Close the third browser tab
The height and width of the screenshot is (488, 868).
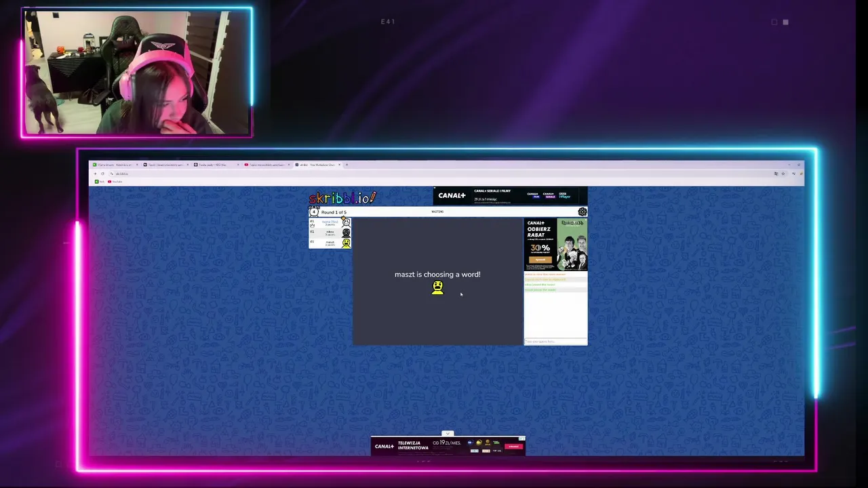point(238,165)
